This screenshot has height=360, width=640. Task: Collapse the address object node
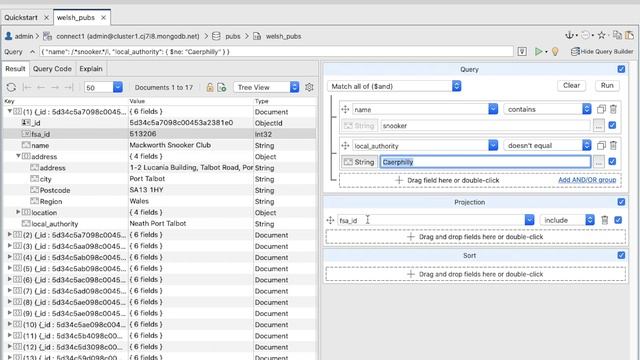coord(18,156)
